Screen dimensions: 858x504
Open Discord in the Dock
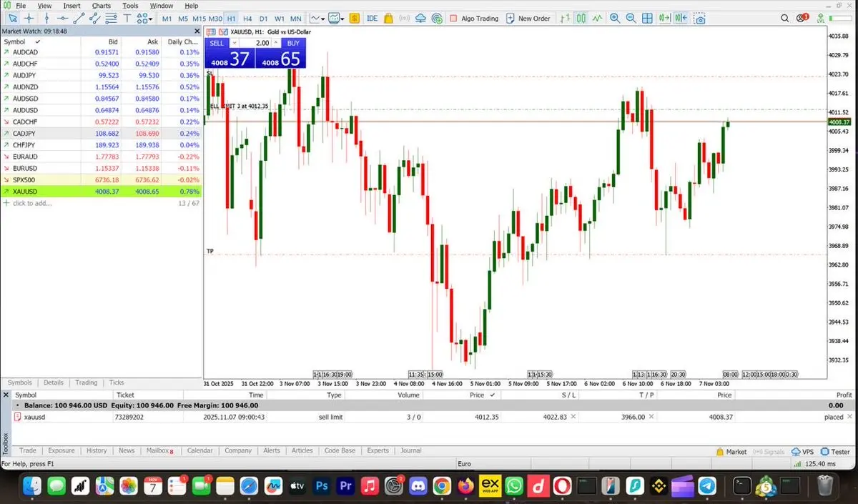pos(418,486)
